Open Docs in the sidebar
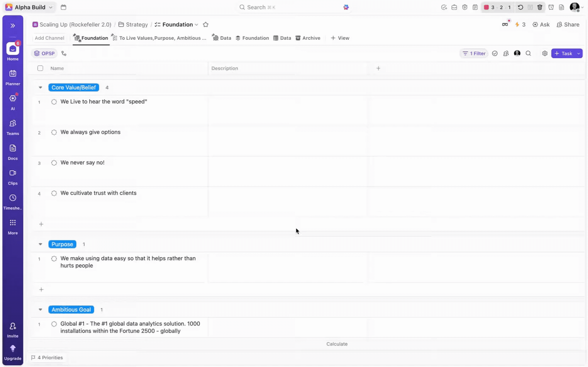The image size is (588, 367). tap(13, 151)
